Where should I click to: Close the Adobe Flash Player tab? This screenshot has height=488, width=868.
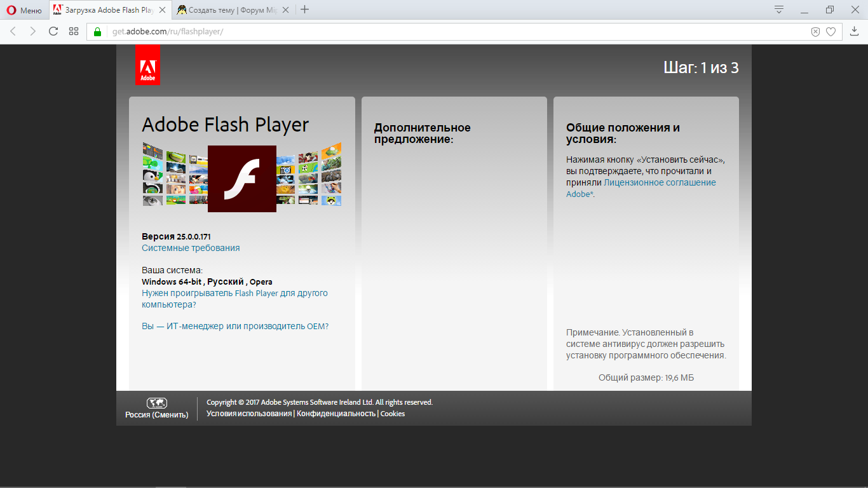(x=163, y=10)
